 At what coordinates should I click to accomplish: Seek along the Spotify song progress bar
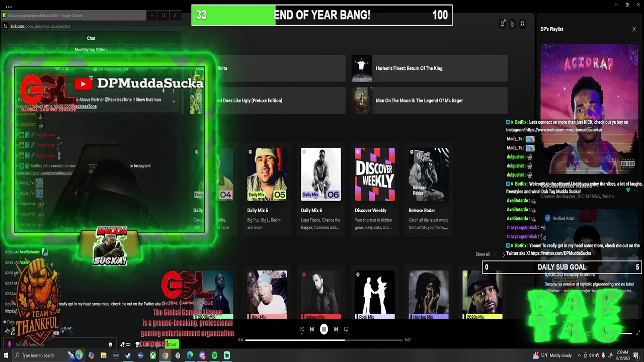coord(324,340)
